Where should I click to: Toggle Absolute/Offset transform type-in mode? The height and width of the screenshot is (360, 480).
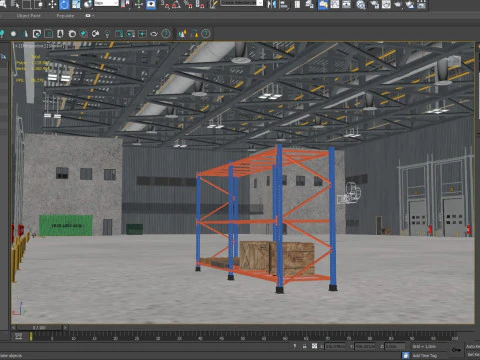pyautogui.click(x=314, y=346)
